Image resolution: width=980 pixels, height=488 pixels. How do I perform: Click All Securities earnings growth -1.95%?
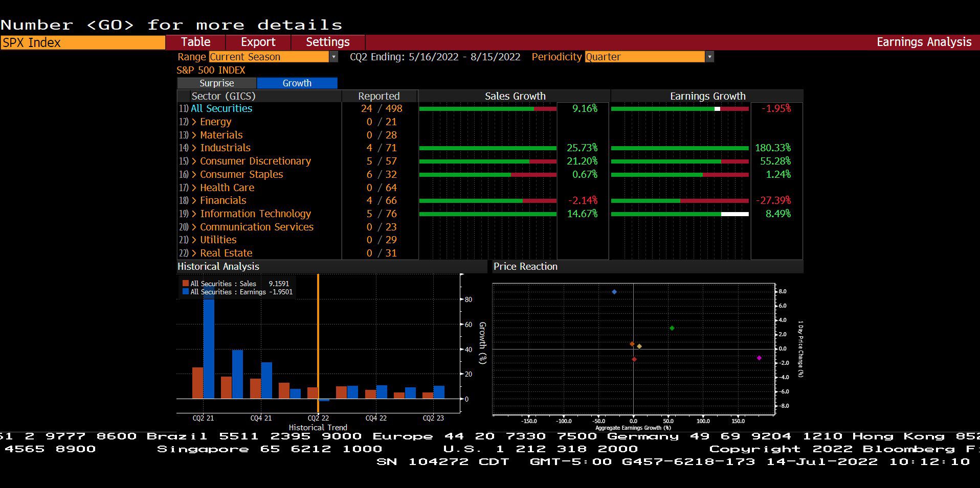tap(776, 108)
